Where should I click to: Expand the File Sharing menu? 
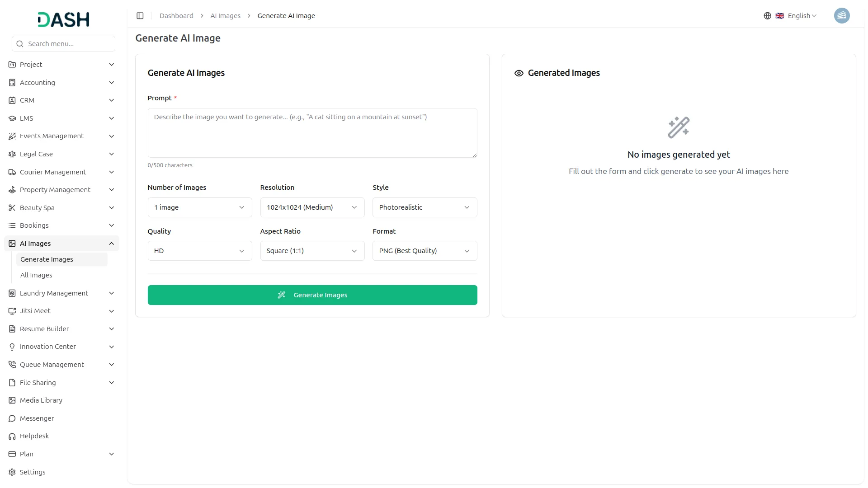click(61, 383)
